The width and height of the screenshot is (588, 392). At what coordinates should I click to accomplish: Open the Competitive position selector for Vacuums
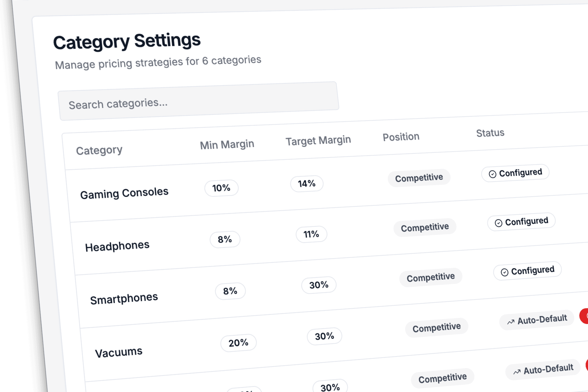click(x=436, y=327)
